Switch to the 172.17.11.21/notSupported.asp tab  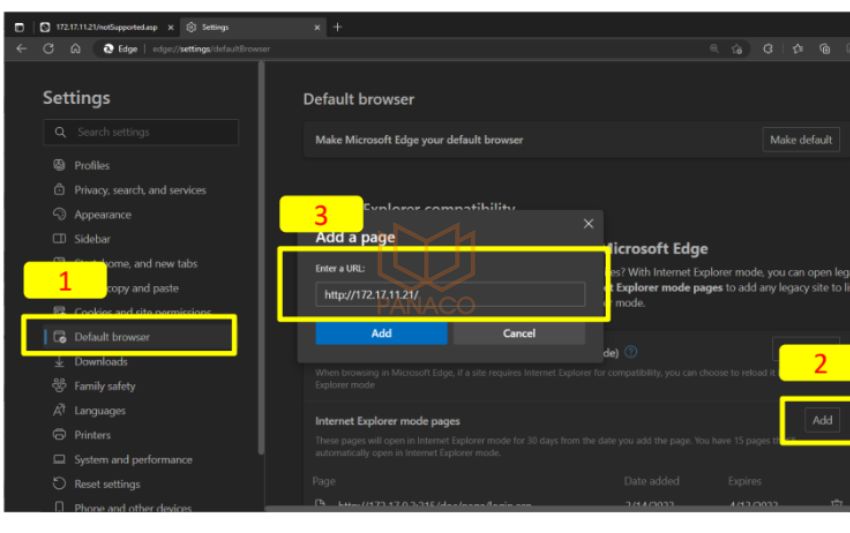(x=106, y=27)
